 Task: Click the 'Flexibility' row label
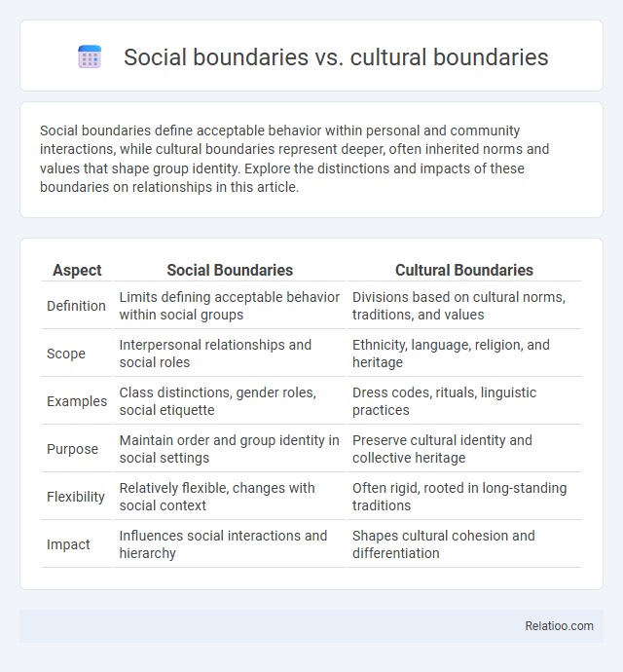[76, 497]
